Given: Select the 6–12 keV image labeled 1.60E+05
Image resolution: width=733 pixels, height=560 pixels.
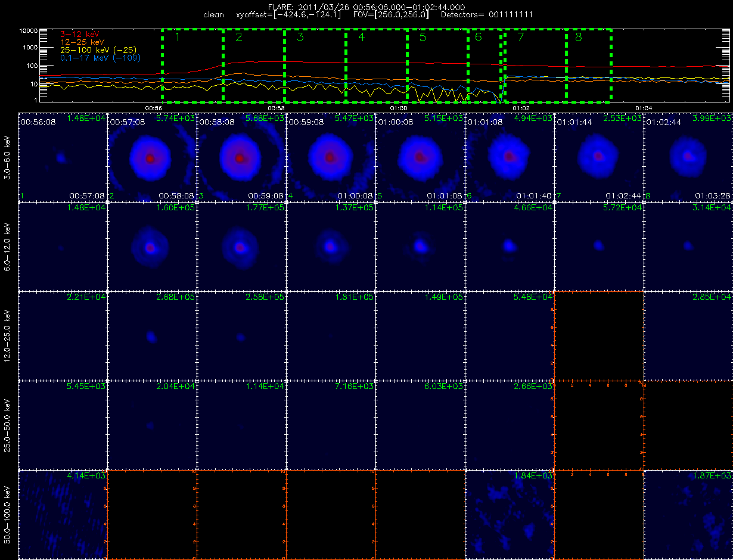Looking at the screenshot, I should pyautogui.click(x=152, y=247).
